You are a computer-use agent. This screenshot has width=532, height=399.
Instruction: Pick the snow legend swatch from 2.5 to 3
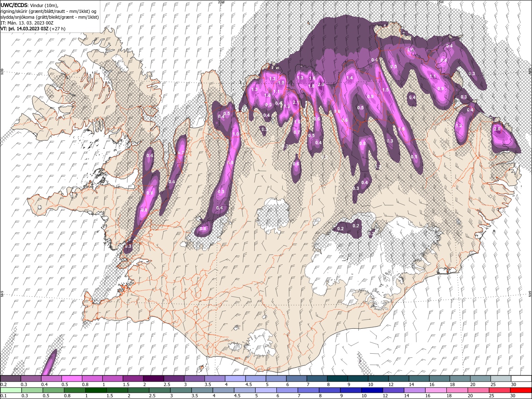(174, 379)
